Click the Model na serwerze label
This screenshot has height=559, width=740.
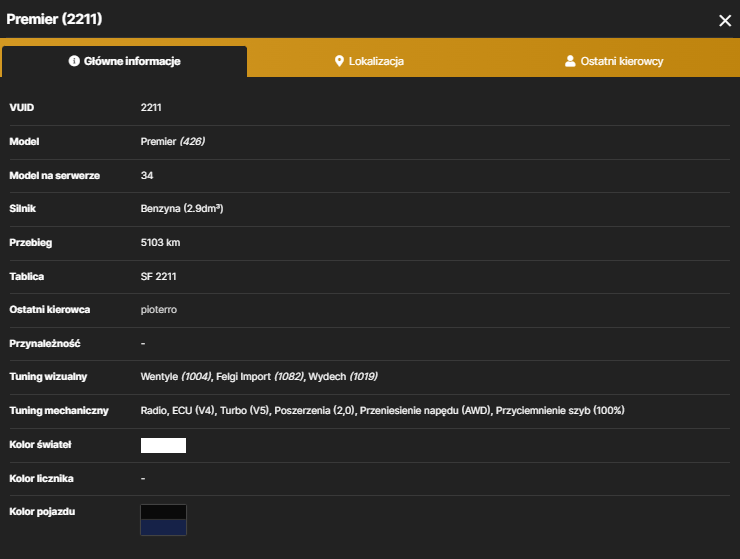[x=55, y=176]
